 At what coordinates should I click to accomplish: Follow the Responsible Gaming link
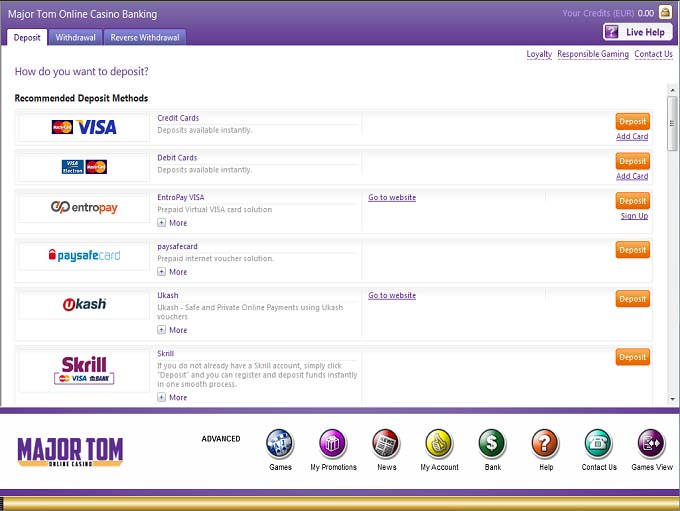pos(593,54)
